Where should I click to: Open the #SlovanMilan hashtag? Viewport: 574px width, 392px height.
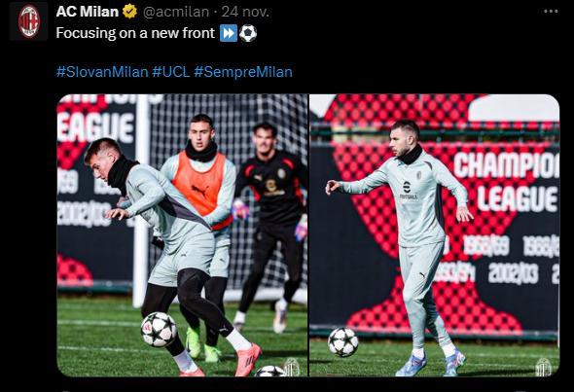102,72
